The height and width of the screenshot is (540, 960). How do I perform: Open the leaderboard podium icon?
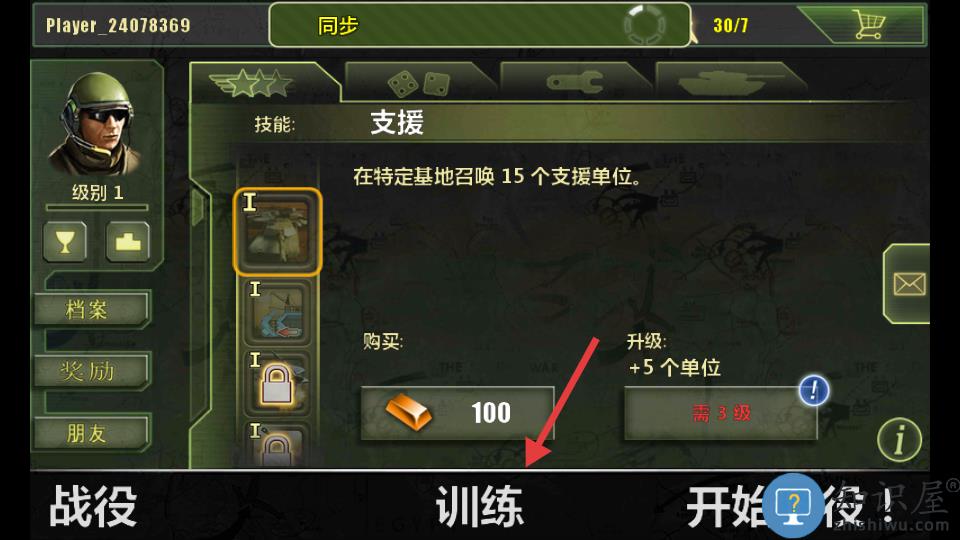[127, 241]
